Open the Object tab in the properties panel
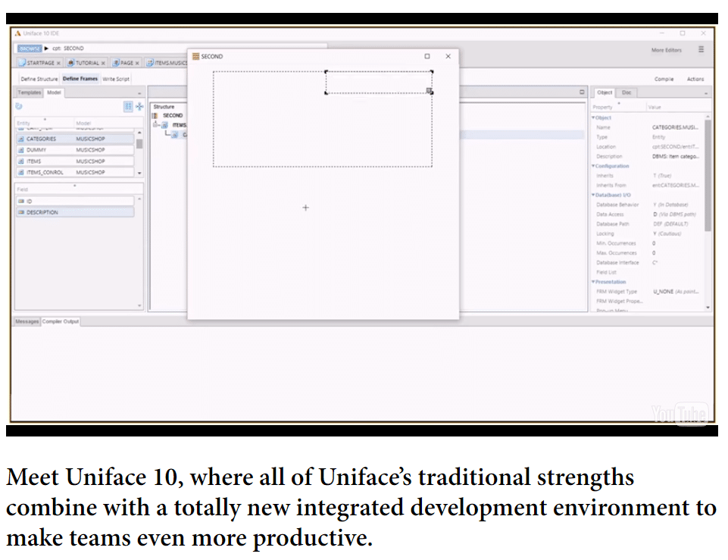The image size is (728, 560). pos(605,92)
